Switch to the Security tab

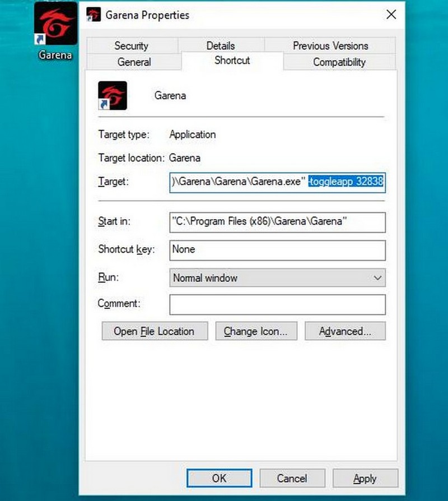(131, 46)
